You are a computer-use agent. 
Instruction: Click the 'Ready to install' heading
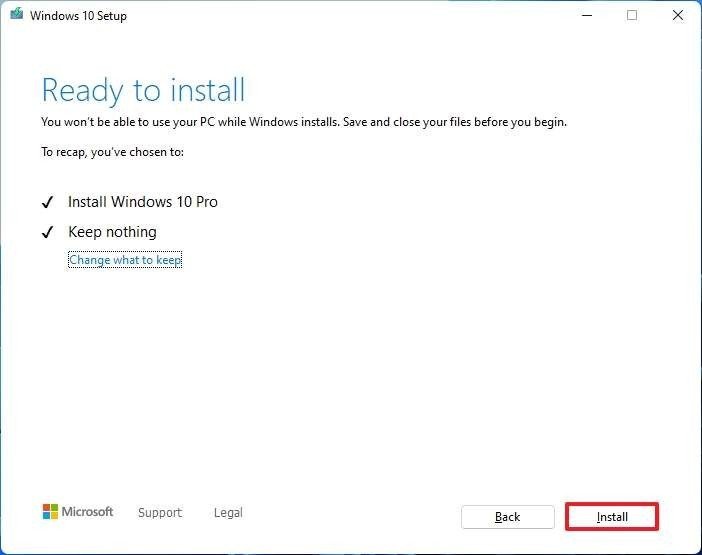tap(143, 90)
